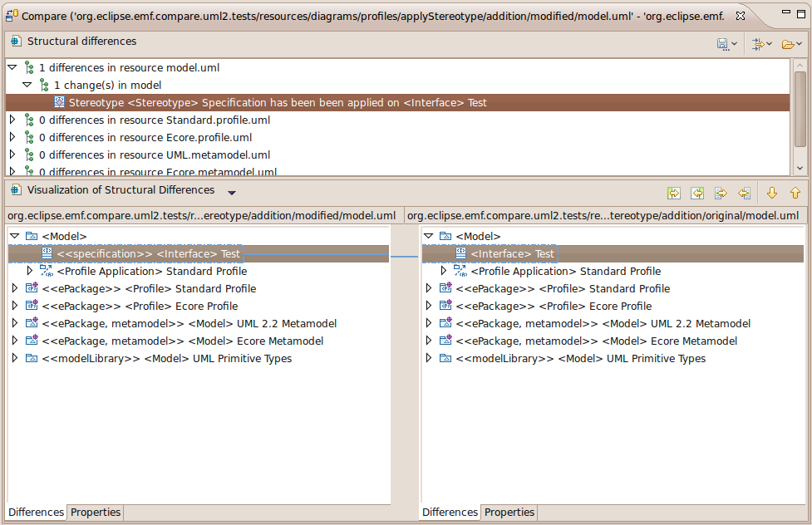Collapse the <Model> node in left pane
The image size is (812, 525).
click(14, 236)
